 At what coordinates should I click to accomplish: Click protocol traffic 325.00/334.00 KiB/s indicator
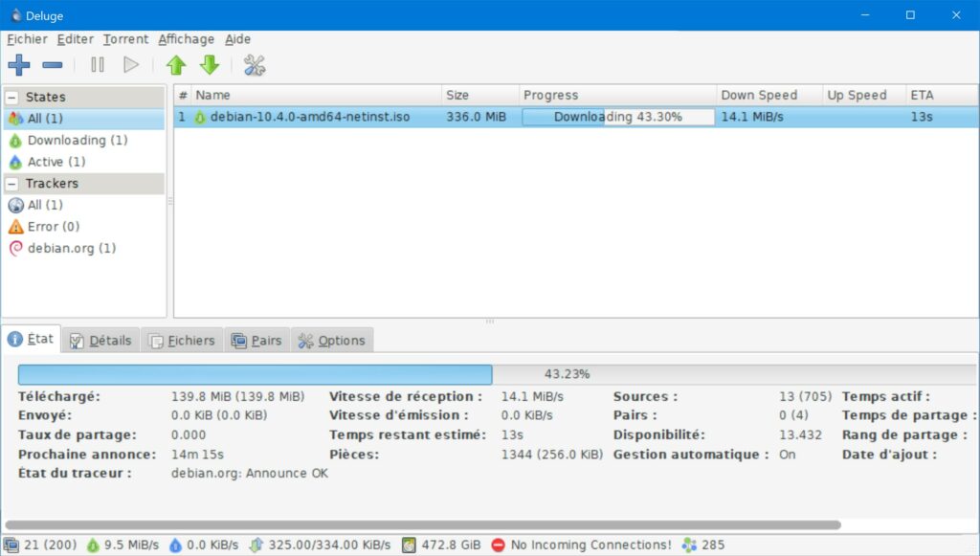pos(320,545)
